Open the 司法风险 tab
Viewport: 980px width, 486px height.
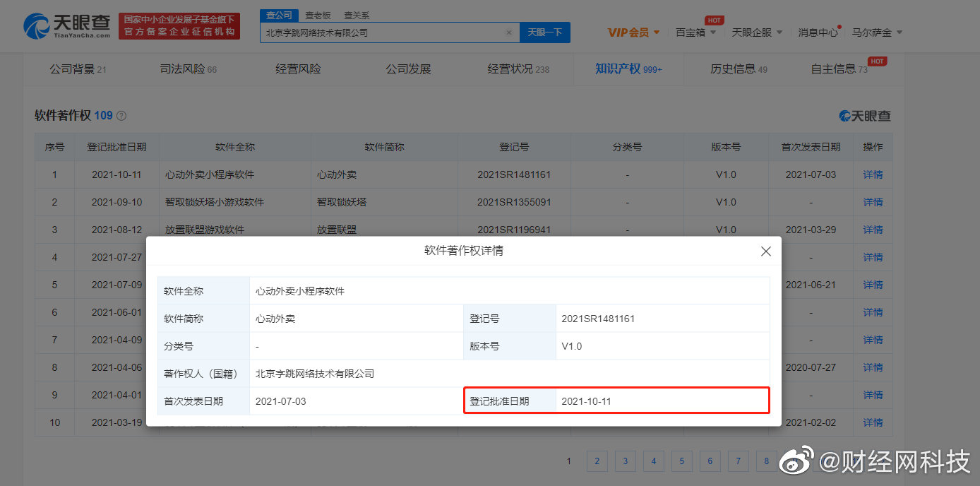coord(188,69)
